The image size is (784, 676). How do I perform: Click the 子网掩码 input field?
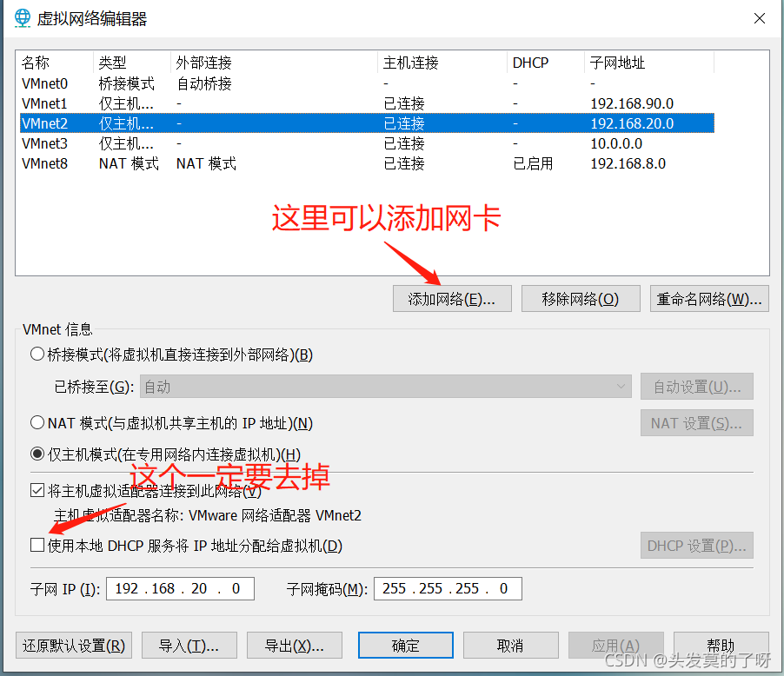point(448,588)
